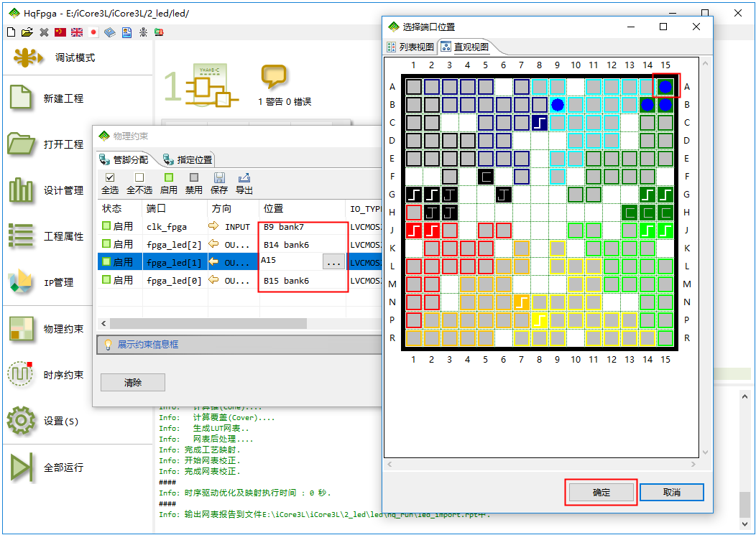Click the new file icon in top toolbar
This screenshot has height=535, width=756.
click(11, 32)
